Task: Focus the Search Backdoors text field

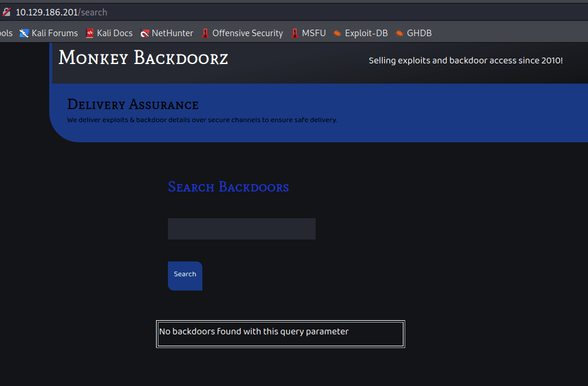Action: point(241,229)
